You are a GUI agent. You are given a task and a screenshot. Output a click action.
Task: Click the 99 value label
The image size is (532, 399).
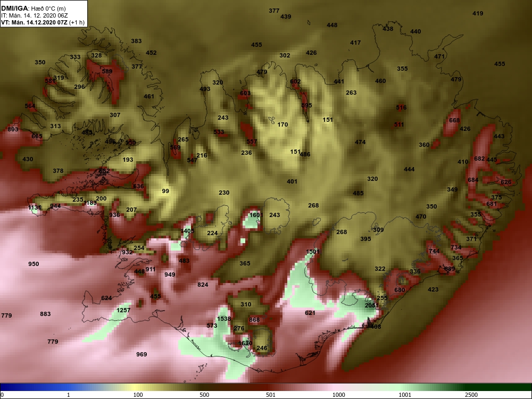pyautogui.click(x=165, y=191)
